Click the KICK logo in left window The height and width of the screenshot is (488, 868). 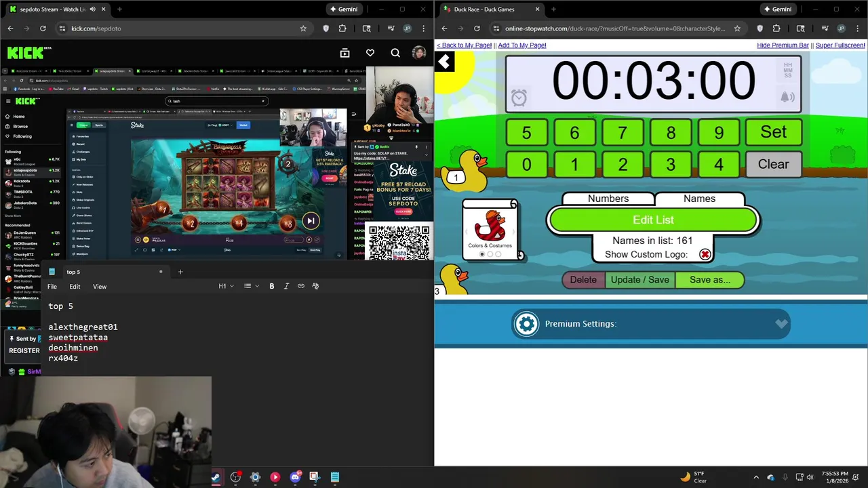pyautogui.click(x=24, y=53)
